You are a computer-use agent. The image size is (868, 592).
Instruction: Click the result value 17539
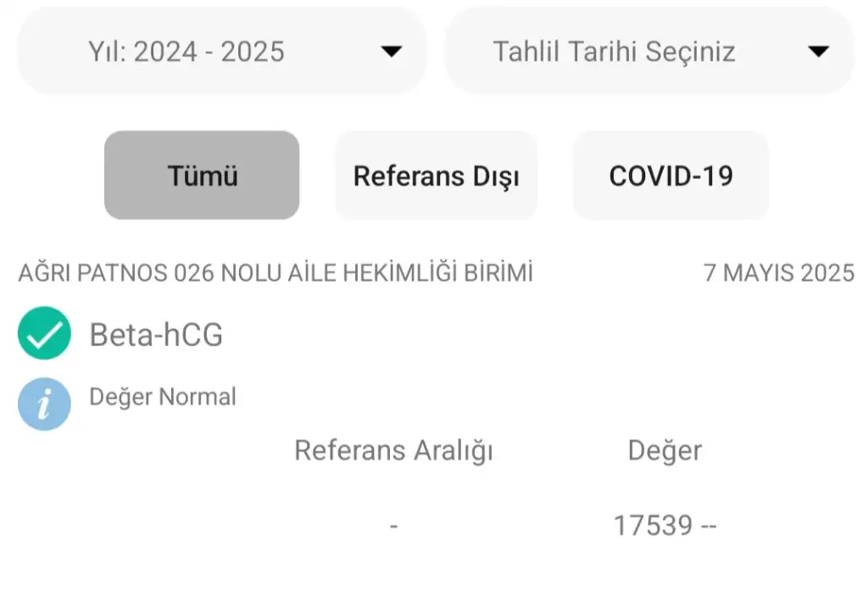653,526
